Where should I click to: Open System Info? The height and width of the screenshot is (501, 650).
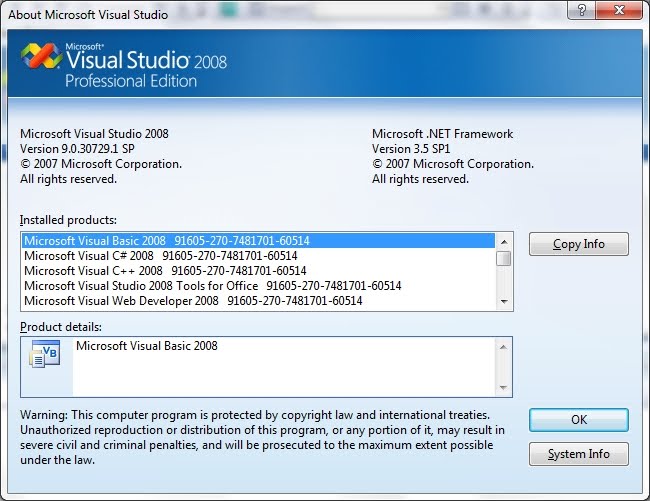pyautogui.click(x=579, y=454)
